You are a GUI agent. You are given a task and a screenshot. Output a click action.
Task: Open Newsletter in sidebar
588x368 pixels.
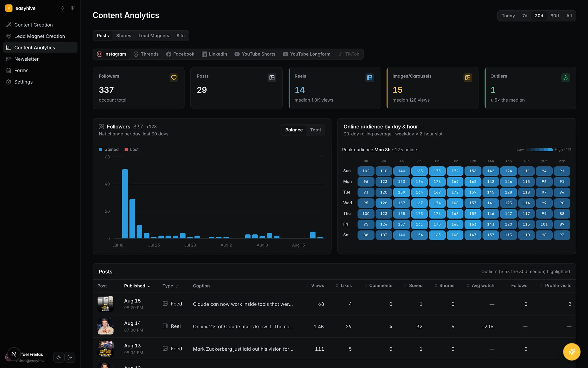[40, 59]
